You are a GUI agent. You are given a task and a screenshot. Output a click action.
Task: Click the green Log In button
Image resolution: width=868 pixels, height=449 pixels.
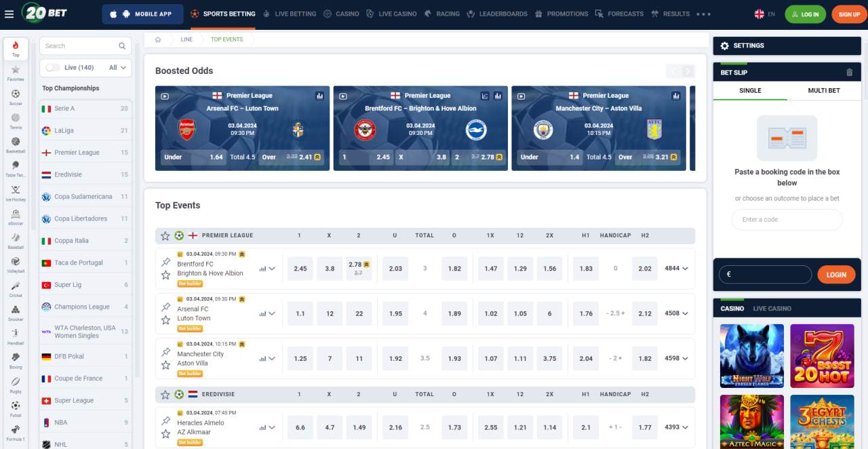coord(806,14)
